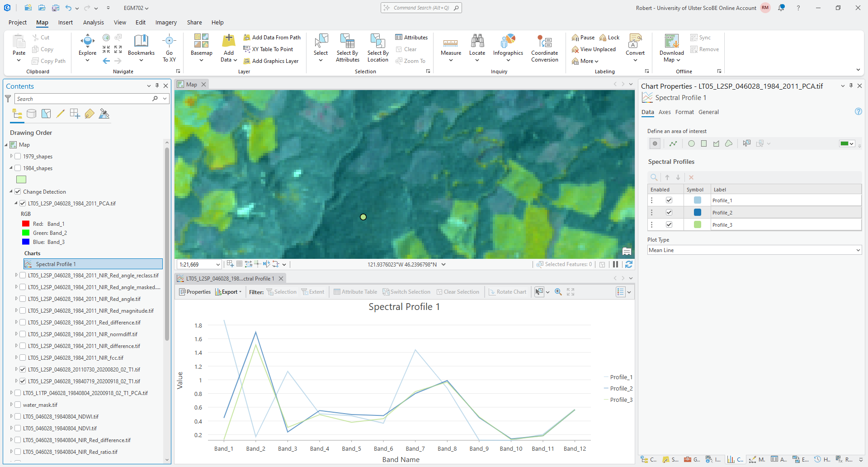
Task: Click the Explore navigation tool
Action: click(x=87, y=47)
